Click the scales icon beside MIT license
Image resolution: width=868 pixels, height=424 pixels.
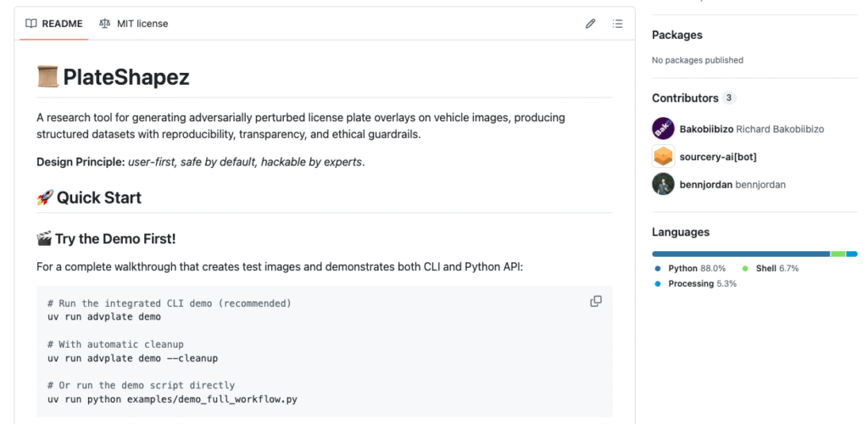pos(105,24)
